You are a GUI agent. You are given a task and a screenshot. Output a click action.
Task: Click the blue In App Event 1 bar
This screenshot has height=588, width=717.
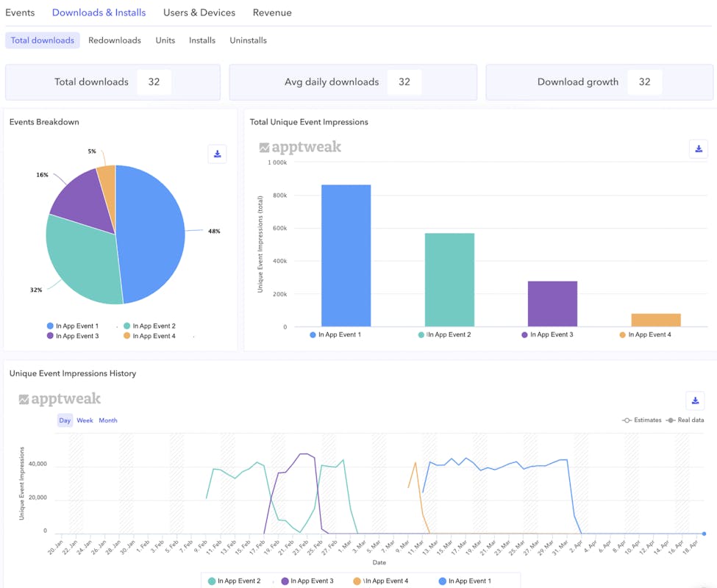(346, 256)
